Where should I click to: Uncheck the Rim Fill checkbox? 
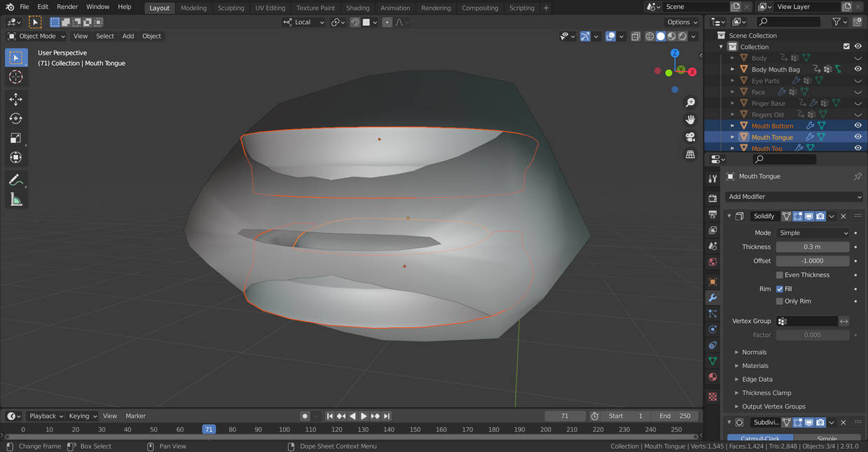coord(780,289)
